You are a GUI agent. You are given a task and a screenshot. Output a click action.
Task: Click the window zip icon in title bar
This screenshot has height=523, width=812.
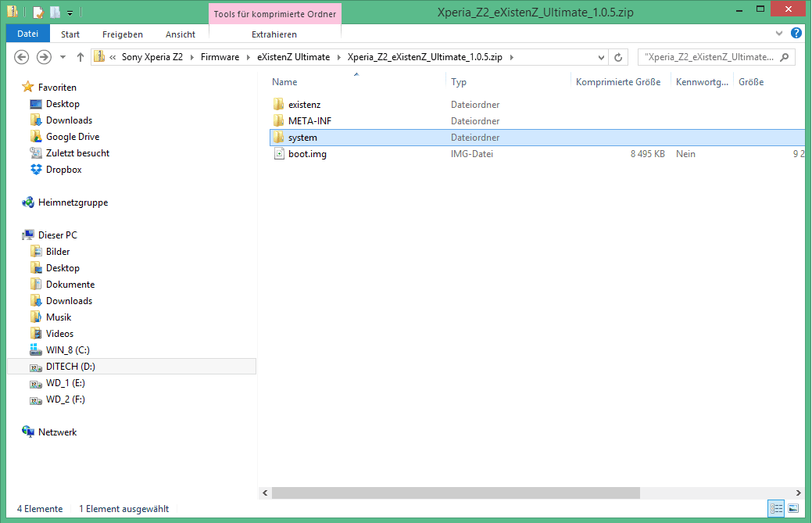[13, 12]
